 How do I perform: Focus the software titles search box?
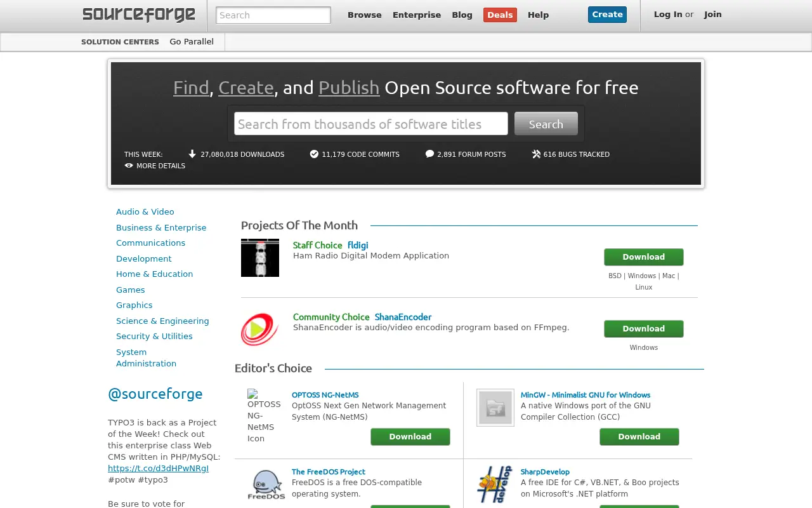[371, 124]
